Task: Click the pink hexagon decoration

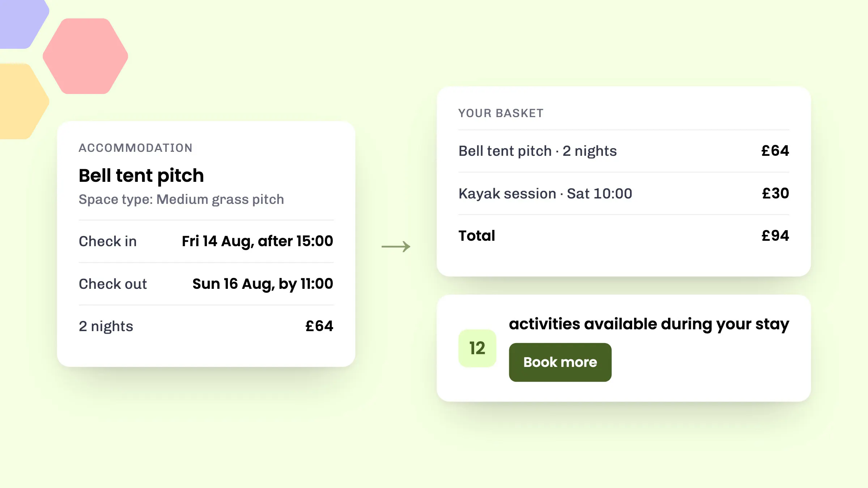Action: [85, 56]
